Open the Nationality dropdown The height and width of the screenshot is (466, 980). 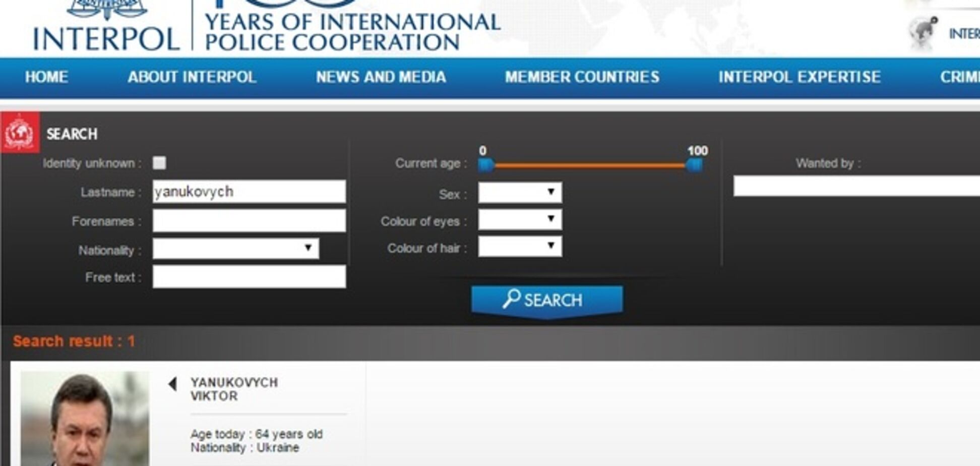click(x=235, y=249)
